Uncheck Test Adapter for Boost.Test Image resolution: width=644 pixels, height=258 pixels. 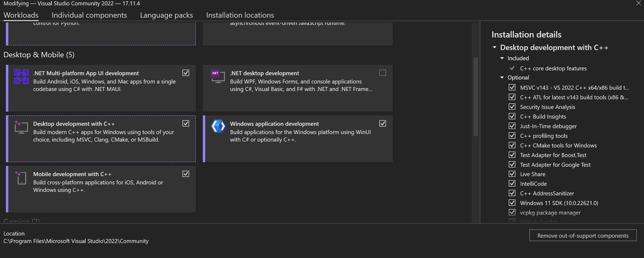click(x=512, y=155)
